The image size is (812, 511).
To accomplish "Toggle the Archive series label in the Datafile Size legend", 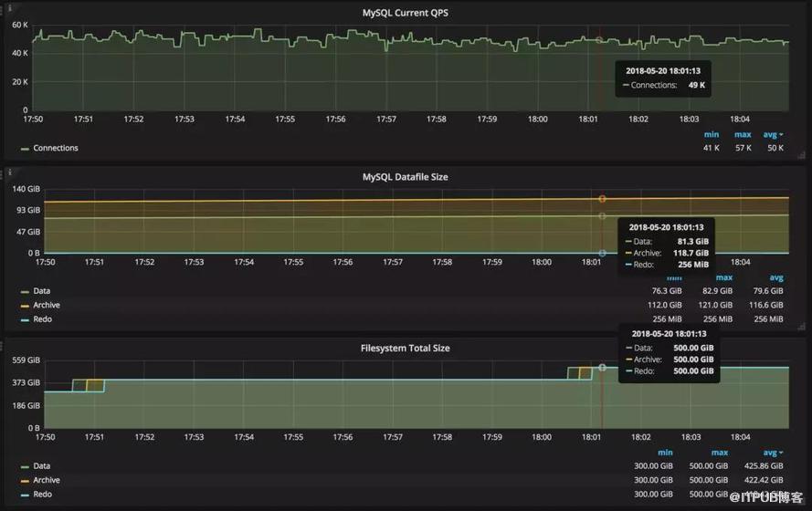I will coord(46,306).
